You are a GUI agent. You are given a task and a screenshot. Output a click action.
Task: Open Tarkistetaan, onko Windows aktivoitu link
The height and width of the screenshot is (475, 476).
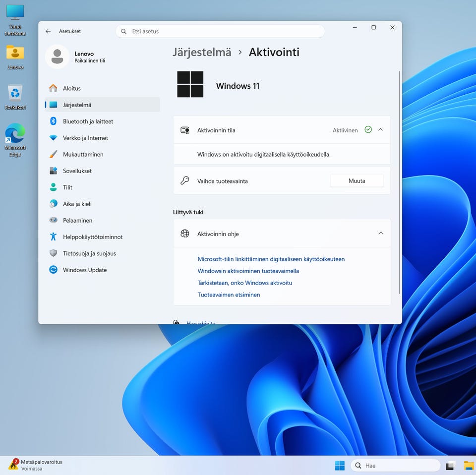(x=244, y=283)
